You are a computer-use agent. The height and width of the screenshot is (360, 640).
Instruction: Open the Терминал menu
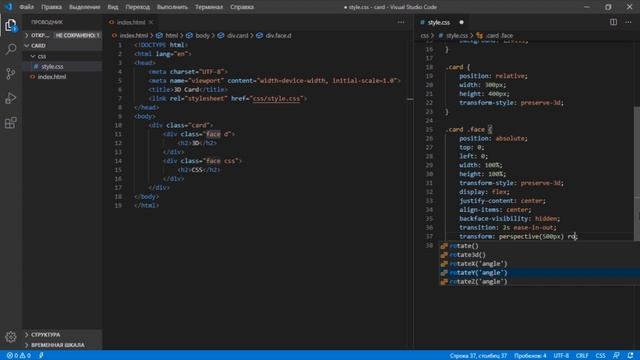pyautogui.click(x=209, y=7)
